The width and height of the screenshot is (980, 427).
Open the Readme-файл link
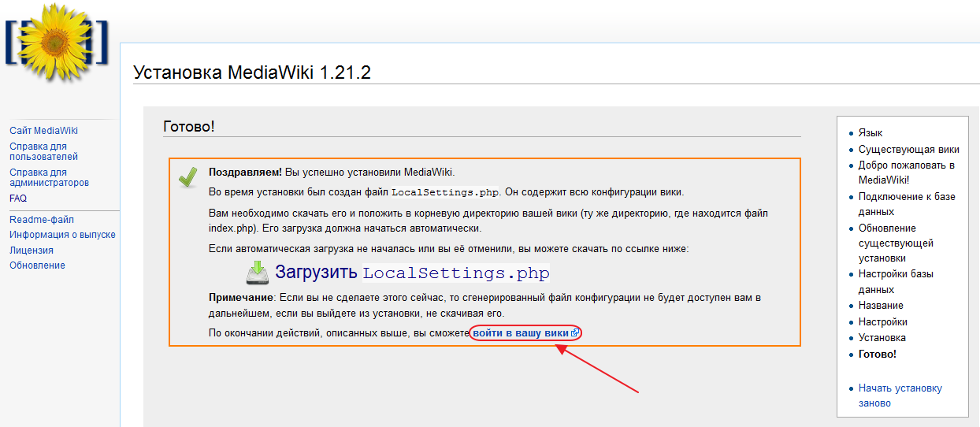pyautogui.click(x=42, y=220)
